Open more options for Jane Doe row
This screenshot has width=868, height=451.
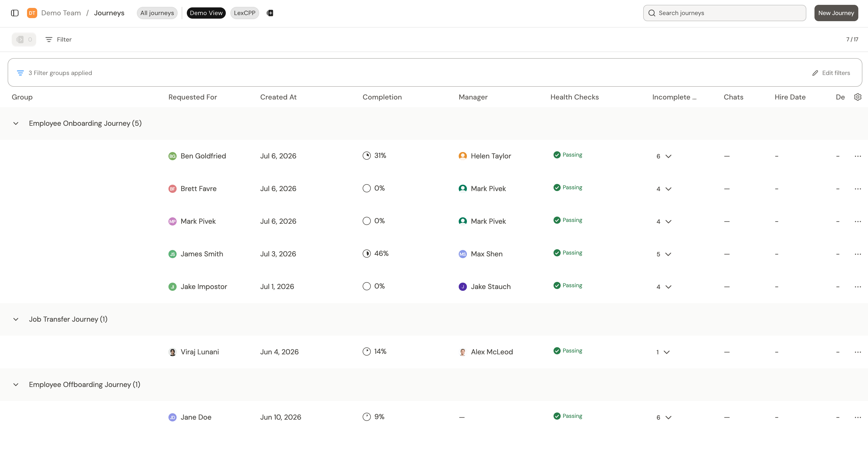[858, 417]
